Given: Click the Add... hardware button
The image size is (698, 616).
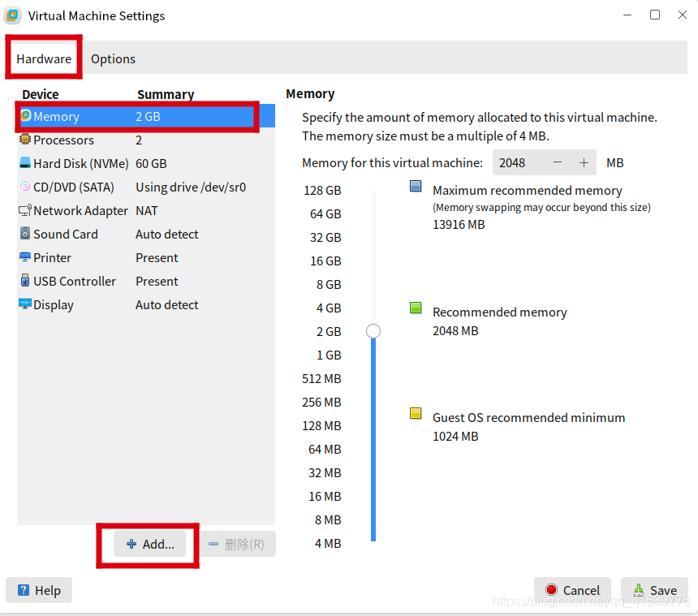Looking at the screenshot, I should (x=149, y=544).
